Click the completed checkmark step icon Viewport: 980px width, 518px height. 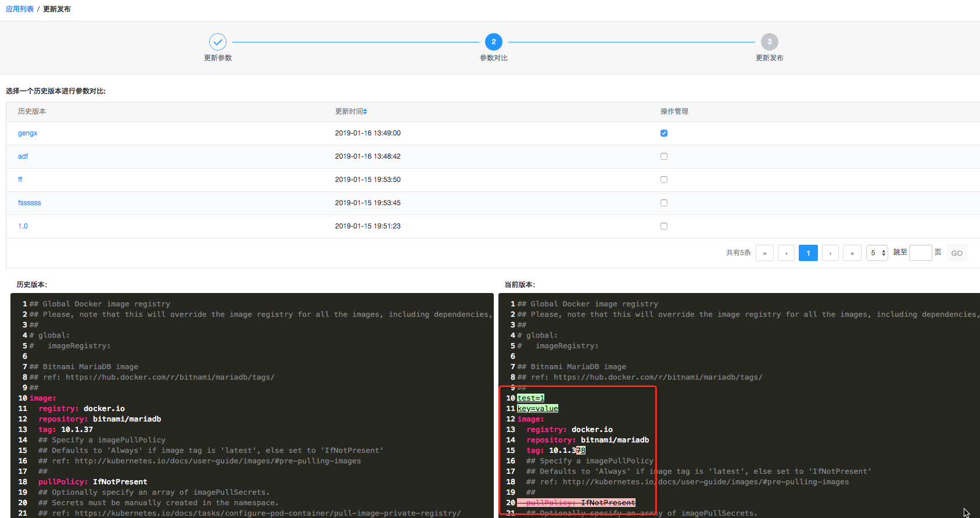tap(218, 42)
